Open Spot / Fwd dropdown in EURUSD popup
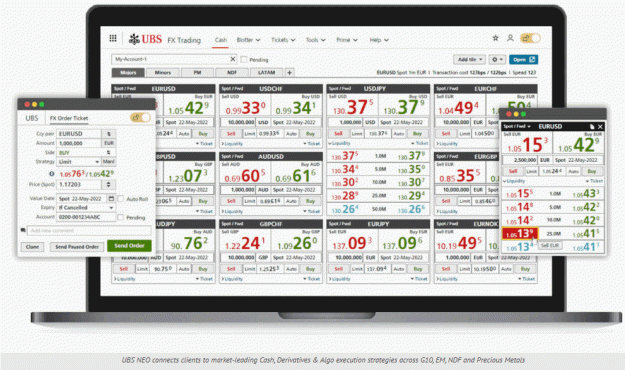 pyautogui.click(x=517, y=126)
